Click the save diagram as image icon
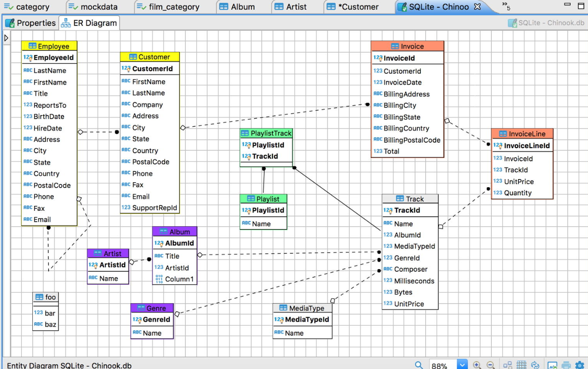The height and width of the screenshot is (369, 588). point(553,365)
